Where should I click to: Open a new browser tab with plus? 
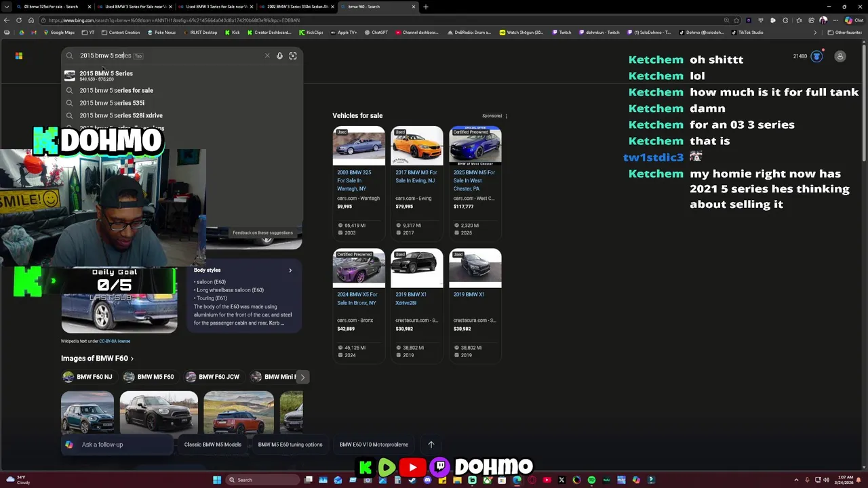(x=426, y=7)
